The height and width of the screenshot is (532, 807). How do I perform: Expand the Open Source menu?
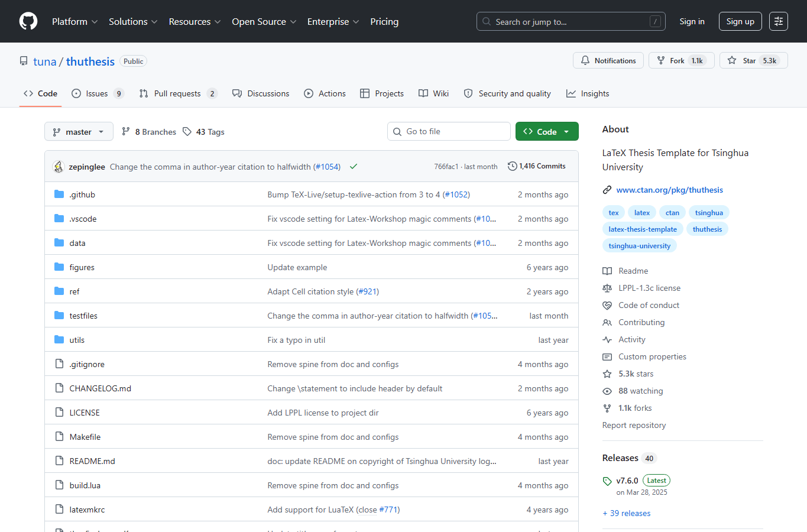[x=264, y=21]
